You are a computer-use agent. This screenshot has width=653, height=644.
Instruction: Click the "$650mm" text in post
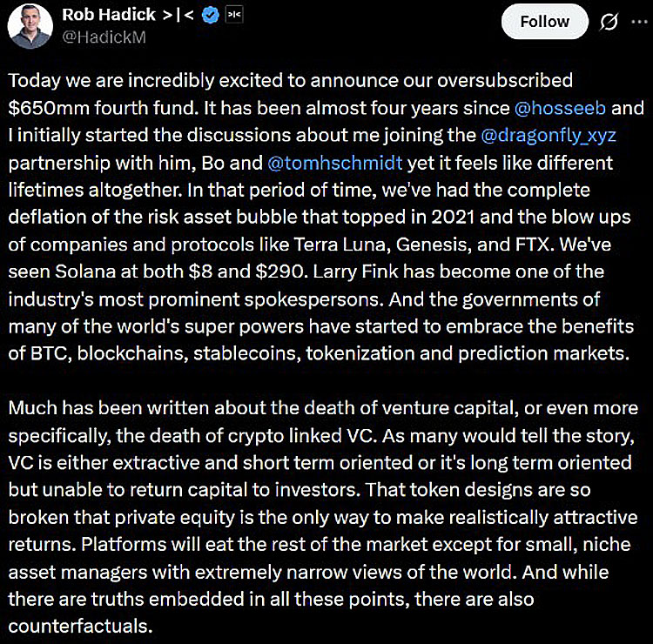pyautogui.click(x=40, y=108)
